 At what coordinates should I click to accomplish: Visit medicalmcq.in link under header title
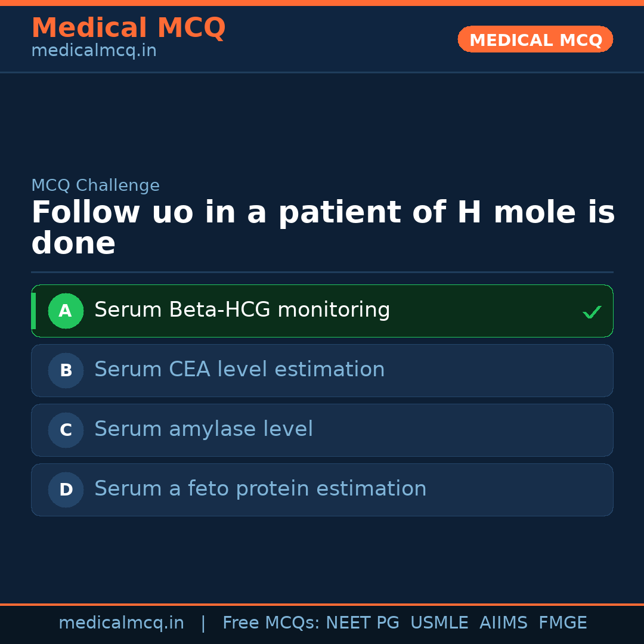(x=94, y=51)
